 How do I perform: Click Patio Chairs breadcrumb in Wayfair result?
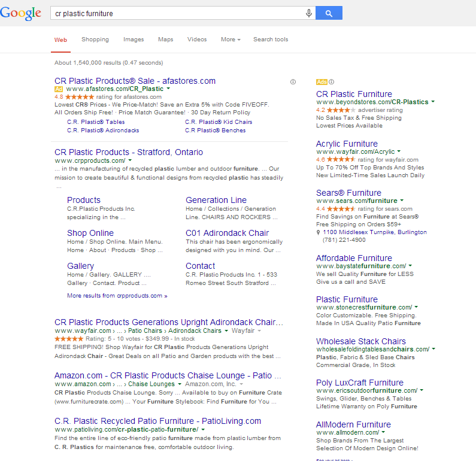[145, 330]
